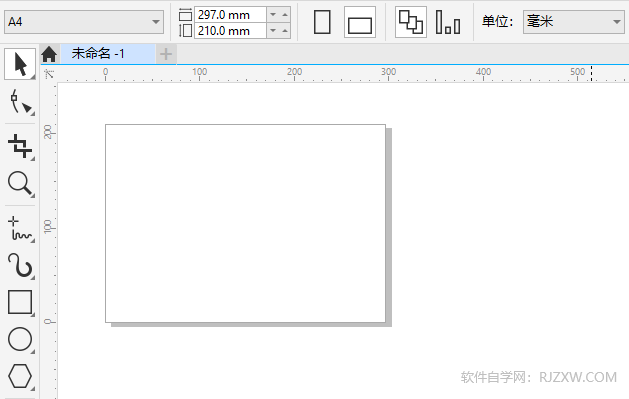Select the Freehand drawing tool
The width and height of the screenshot is (629, 399).
[20, 228]
